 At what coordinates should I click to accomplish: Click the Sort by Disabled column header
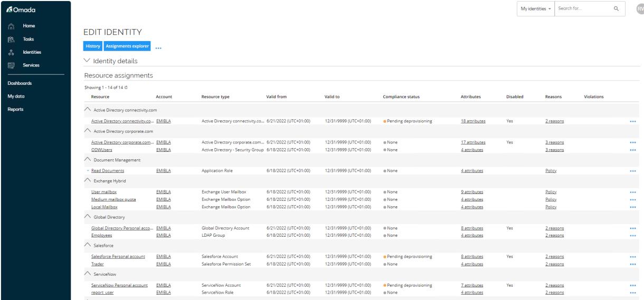coord(515,97)
